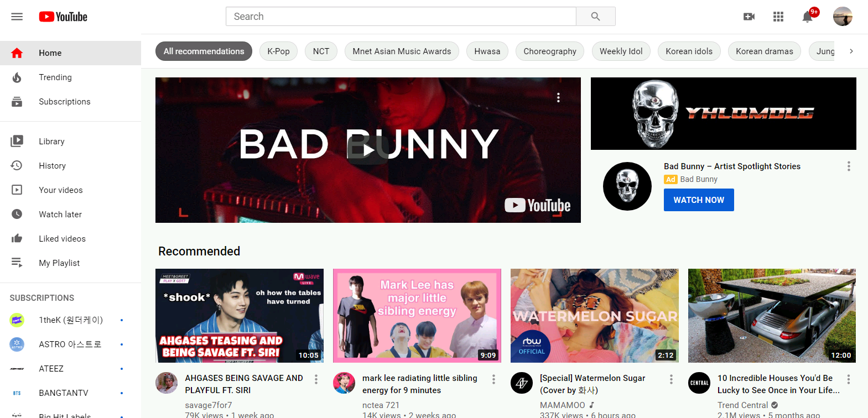
Task: Click the Your videos icon
Action: (17, 190)
